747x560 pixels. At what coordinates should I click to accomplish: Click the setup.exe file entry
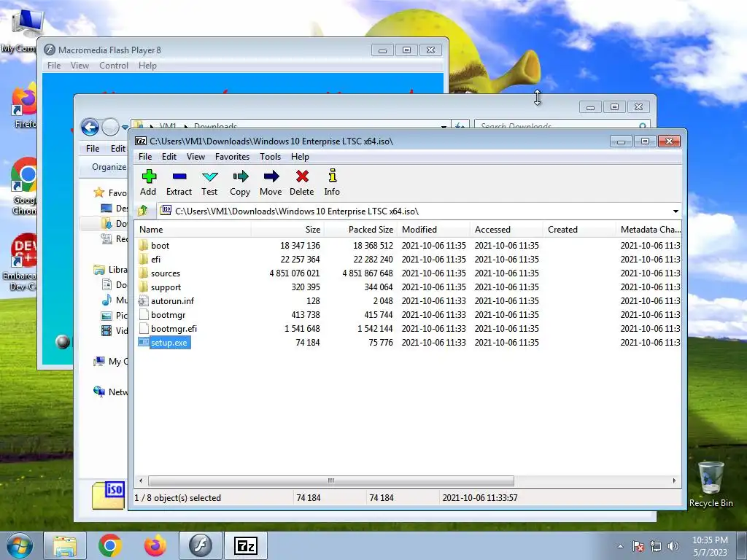tap(164, 343)
